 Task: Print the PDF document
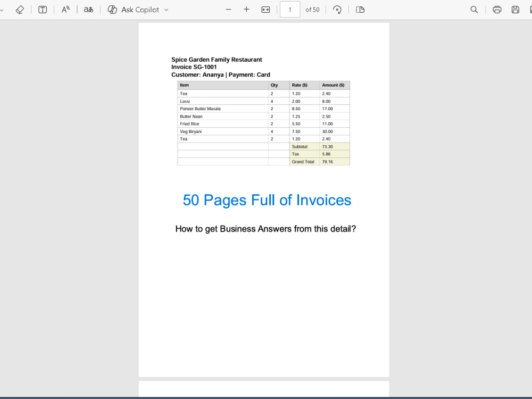497,10
